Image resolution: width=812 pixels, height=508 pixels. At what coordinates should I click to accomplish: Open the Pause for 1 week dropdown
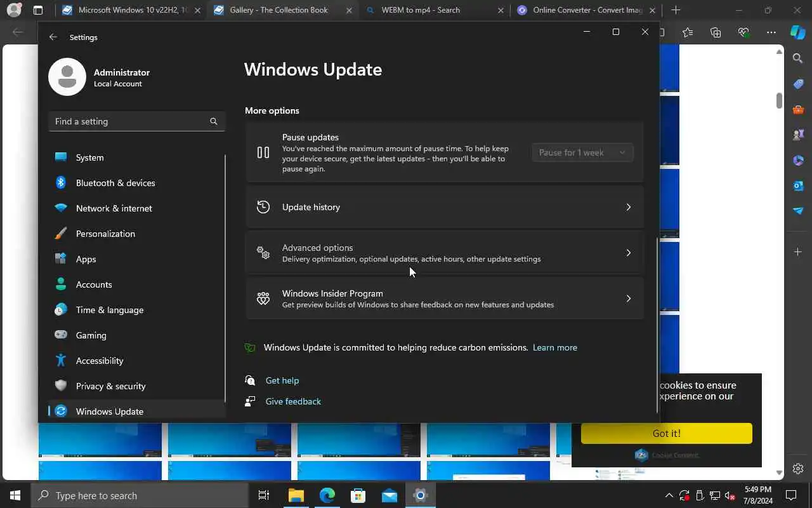(x=582, y=152)
